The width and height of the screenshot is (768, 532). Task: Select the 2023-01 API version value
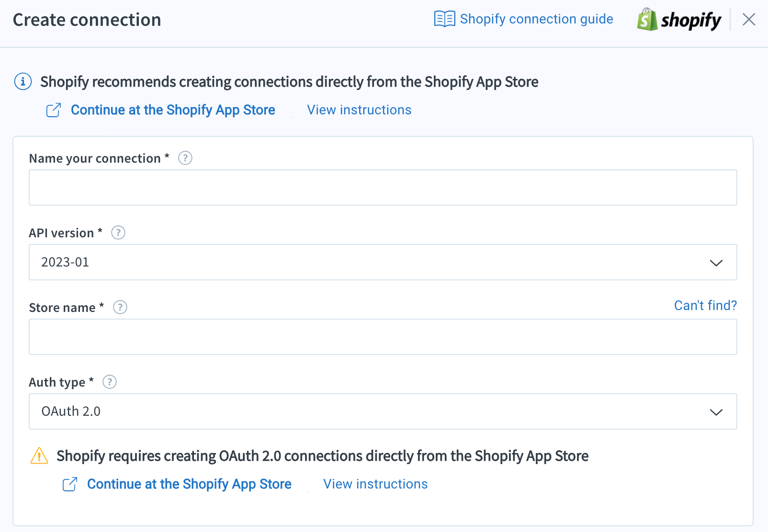click(65, 262)
